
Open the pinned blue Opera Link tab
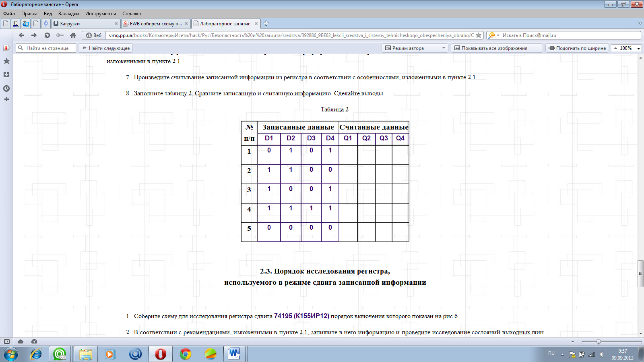coord(46,23)
